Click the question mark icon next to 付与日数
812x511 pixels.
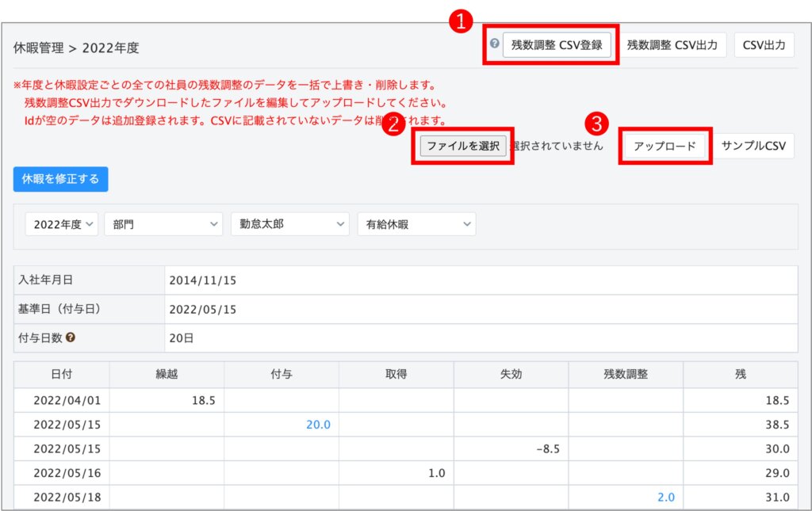71,337
